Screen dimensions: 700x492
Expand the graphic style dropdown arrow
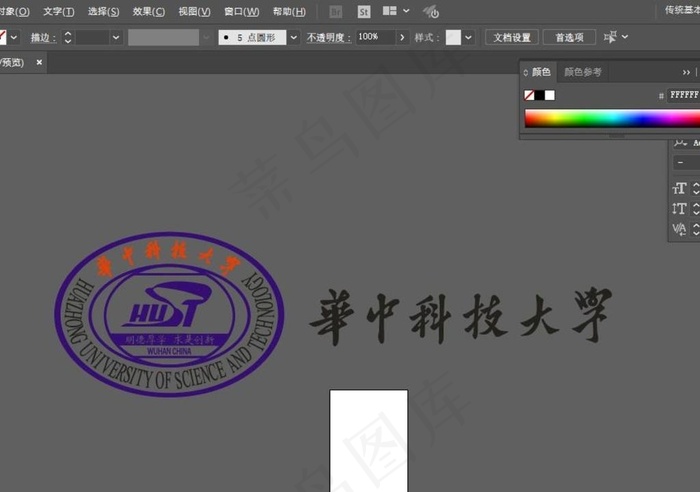(x=468, y=38)
